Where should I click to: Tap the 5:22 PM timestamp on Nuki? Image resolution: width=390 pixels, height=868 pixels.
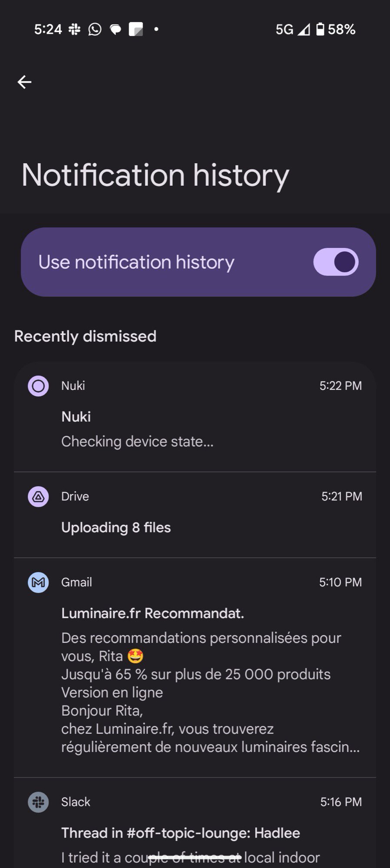pos(340,386)
